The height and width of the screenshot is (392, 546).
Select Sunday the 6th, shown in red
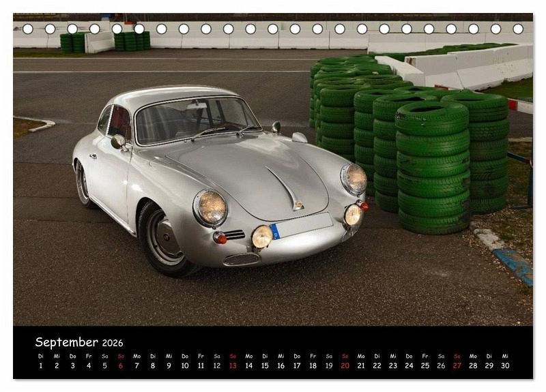[x=121, y=365]
